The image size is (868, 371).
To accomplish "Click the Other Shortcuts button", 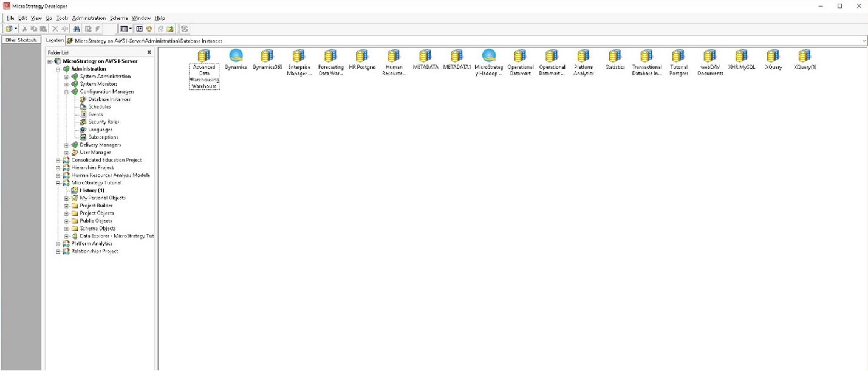I will click(x=21, y=40).
